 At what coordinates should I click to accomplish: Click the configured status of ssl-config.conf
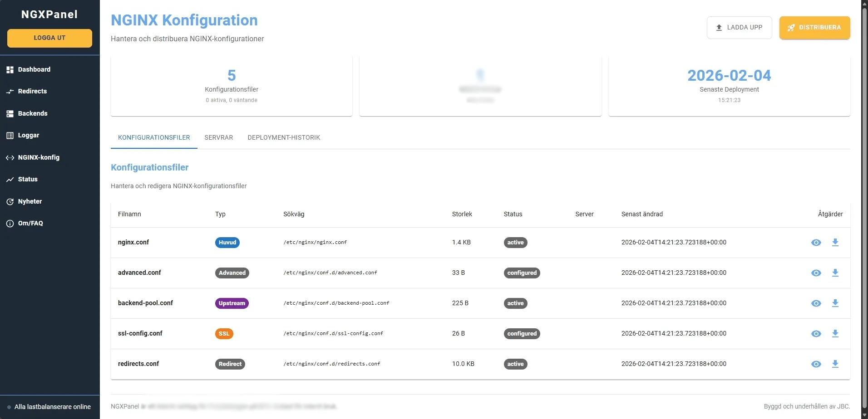coord(522,334)
